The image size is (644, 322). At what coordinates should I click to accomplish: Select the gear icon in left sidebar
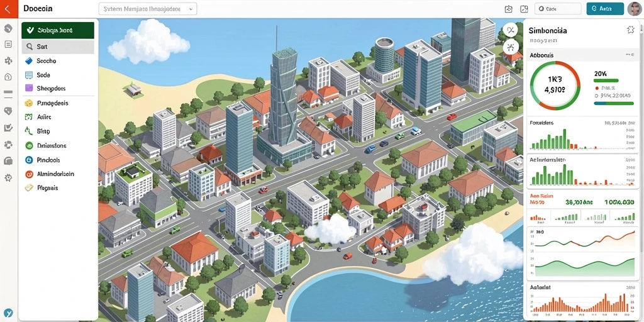click(8, 178)
